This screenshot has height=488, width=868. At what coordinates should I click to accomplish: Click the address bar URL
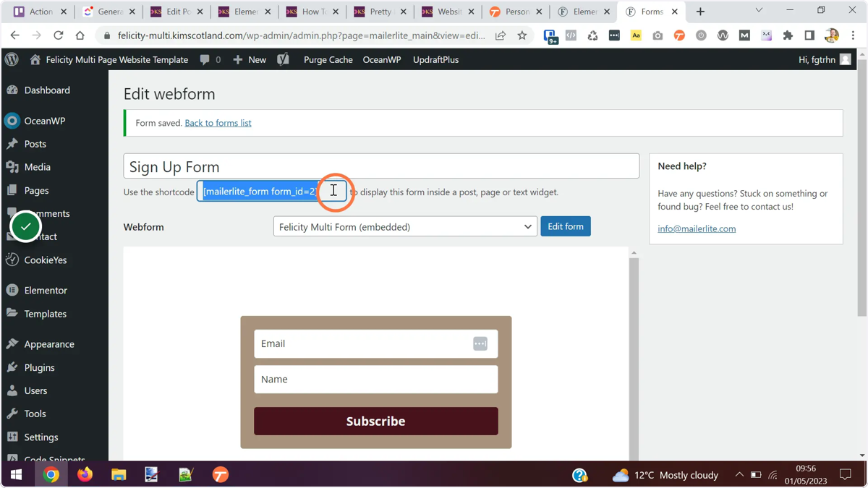click(x=302, y=35)
